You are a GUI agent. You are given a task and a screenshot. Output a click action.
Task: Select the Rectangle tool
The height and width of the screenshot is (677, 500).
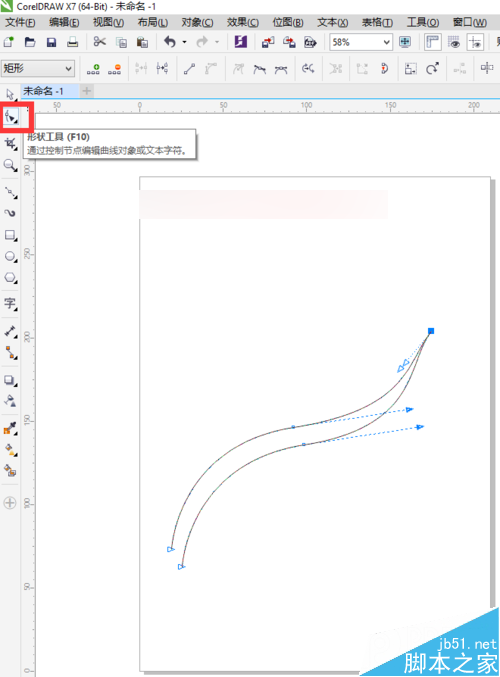[x=10, y=235]
